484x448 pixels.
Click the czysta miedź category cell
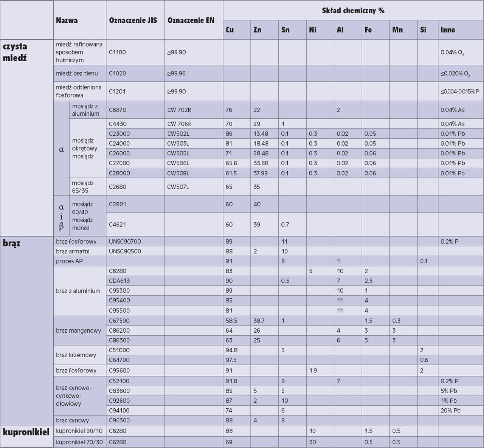tap(15, 52)
